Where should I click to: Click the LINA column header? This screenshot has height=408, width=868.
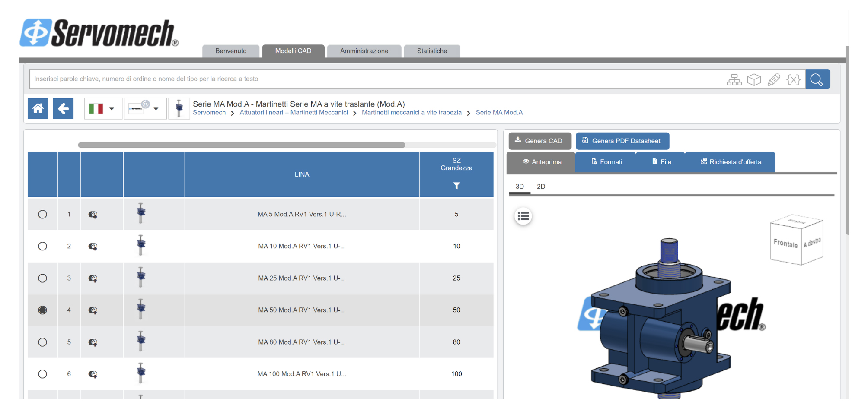pyautogui.click(x=302, y=174)
